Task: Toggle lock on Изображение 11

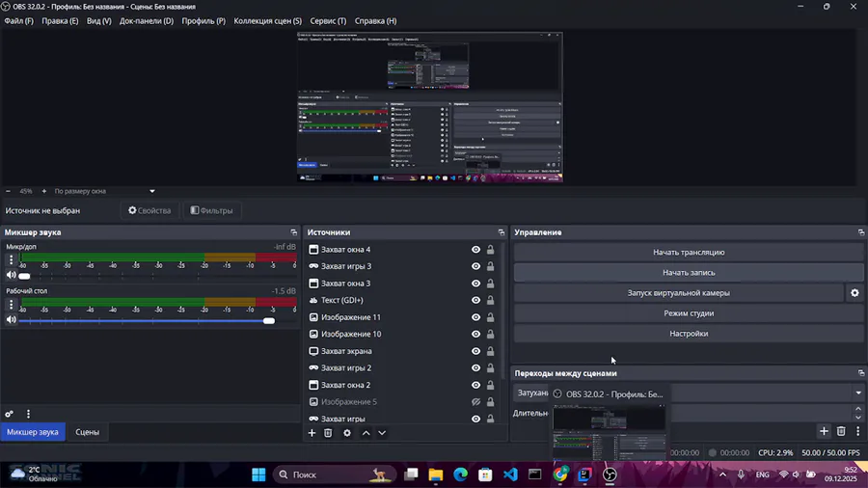Action: [x=491, y=317]
